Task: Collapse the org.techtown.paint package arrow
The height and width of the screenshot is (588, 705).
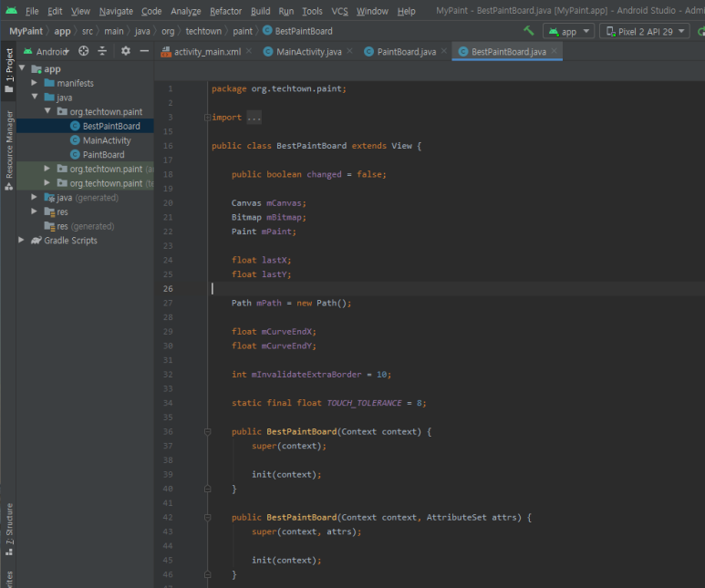Action: pyautogui.click(x=47, y=111)
